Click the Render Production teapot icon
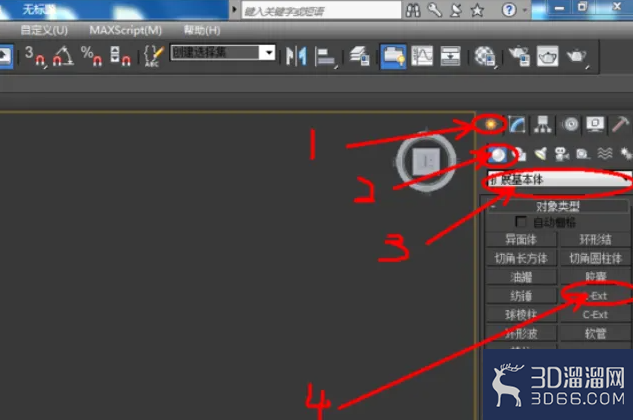Screen dimensions: 633x420 pyautogui.click(x=576, y=56)
